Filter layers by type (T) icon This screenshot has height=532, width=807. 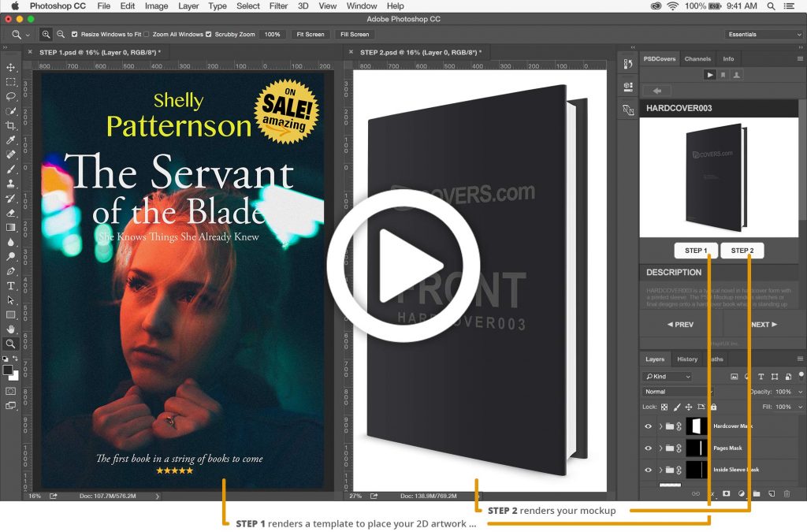[761, 377]
